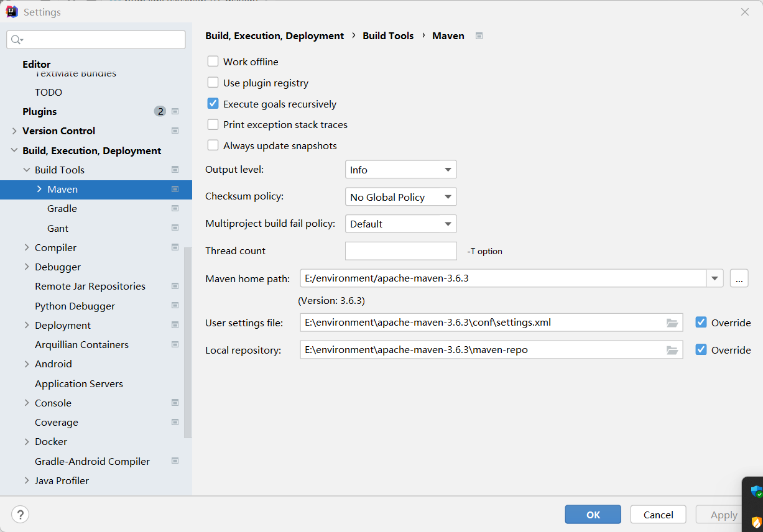Viewport: 763px width, 532px height.
Task: Enable Print exception stack traces
Action: 213,124
